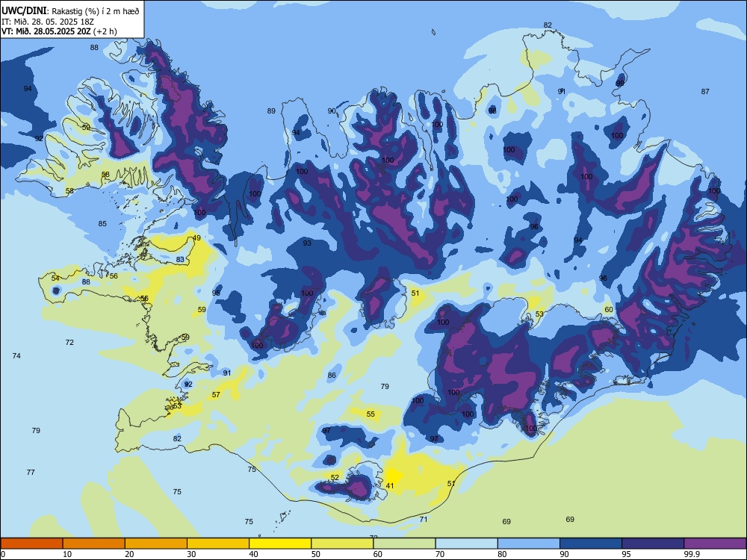Pick the light green 60–70 legend swatch

click(404, 544)
